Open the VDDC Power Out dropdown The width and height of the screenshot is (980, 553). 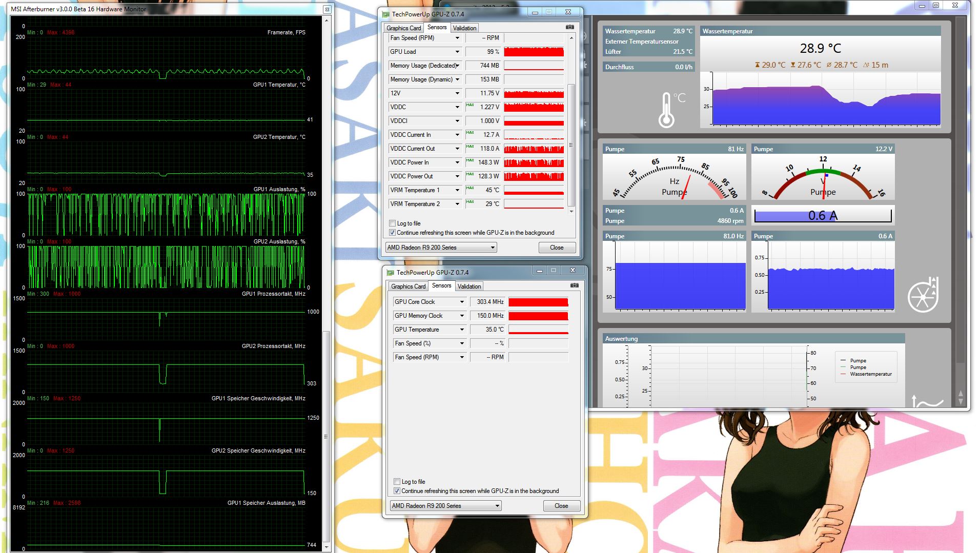click(x=457, y=176)
